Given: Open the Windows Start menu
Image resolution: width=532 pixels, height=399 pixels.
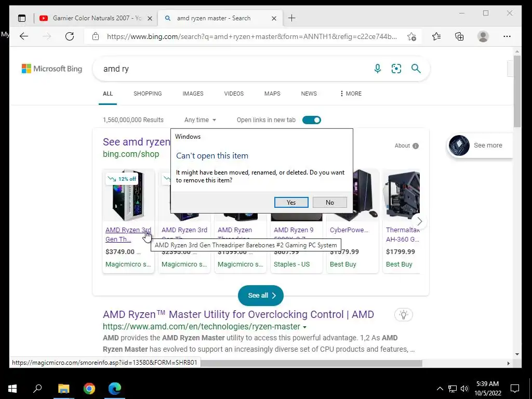Looking at the screenshot, I should (12, 389).
